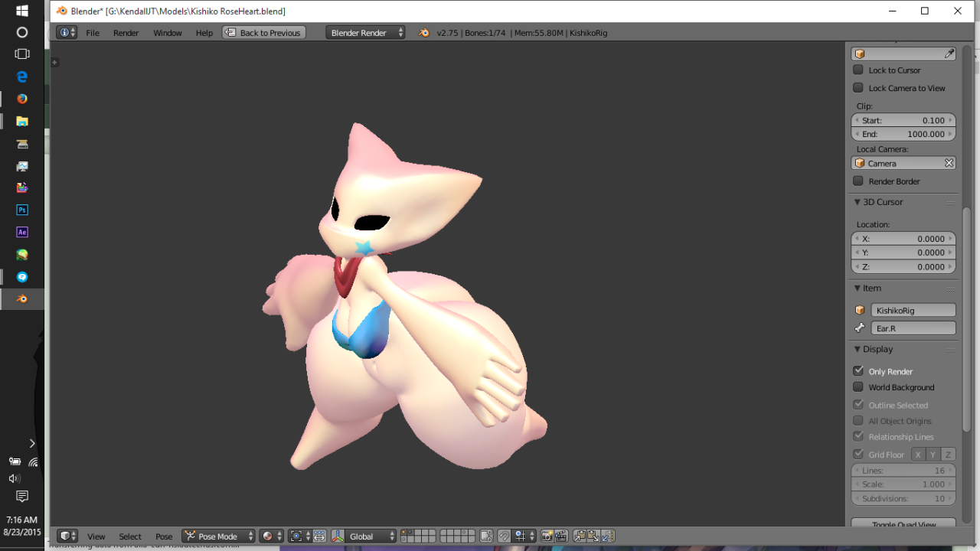Click the Clip End value field
980x551 pixels.
pyautogui.click(x=903, y=134)
